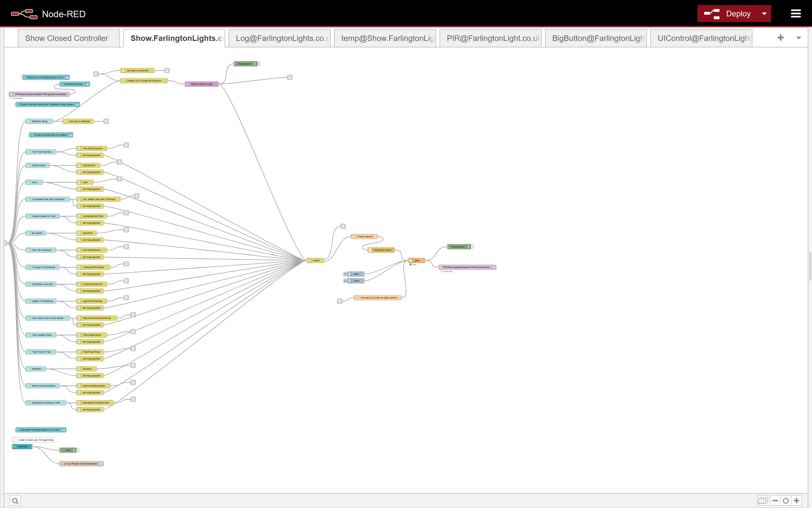
Task: Expand the flow tabs list dropdown
Action: [798, 38]
